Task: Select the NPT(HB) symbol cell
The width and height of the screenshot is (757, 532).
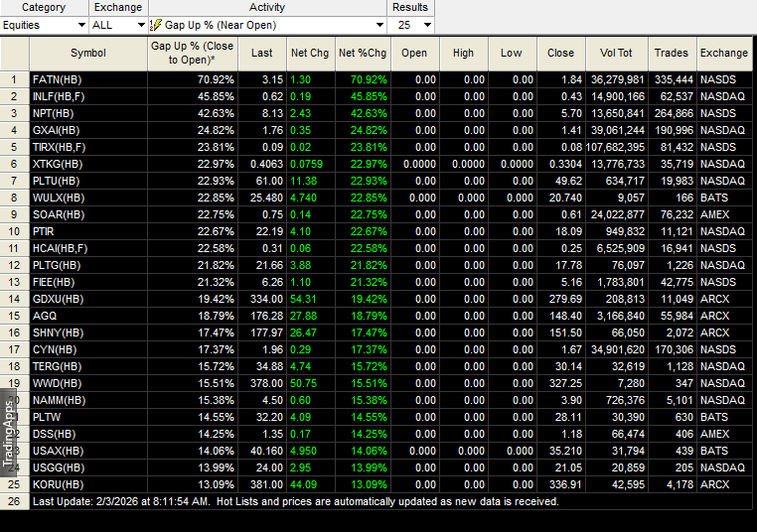Action: coord(88,113)
